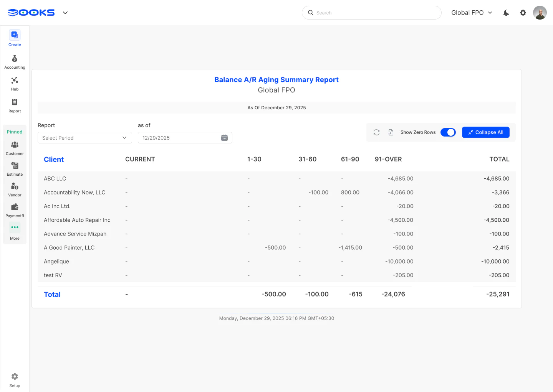Open the as of calendar picker

click(x=224, y=138)
